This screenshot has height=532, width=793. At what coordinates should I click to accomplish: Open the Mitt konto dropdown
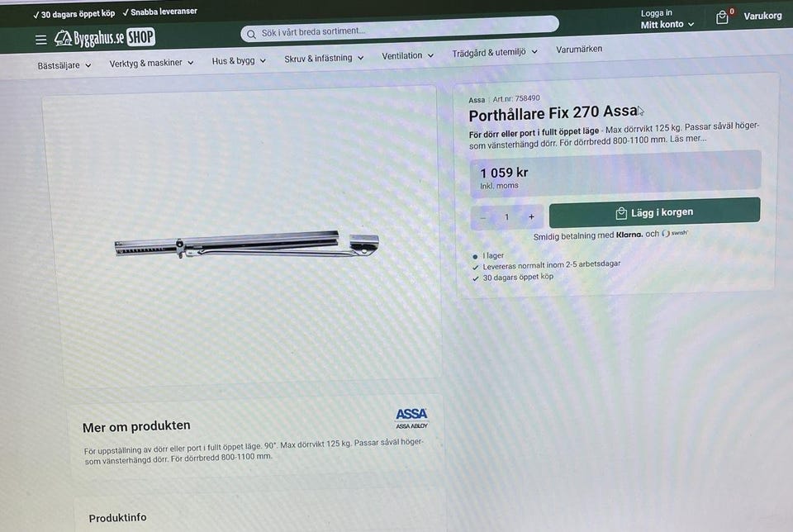click(x=667, y=24)
